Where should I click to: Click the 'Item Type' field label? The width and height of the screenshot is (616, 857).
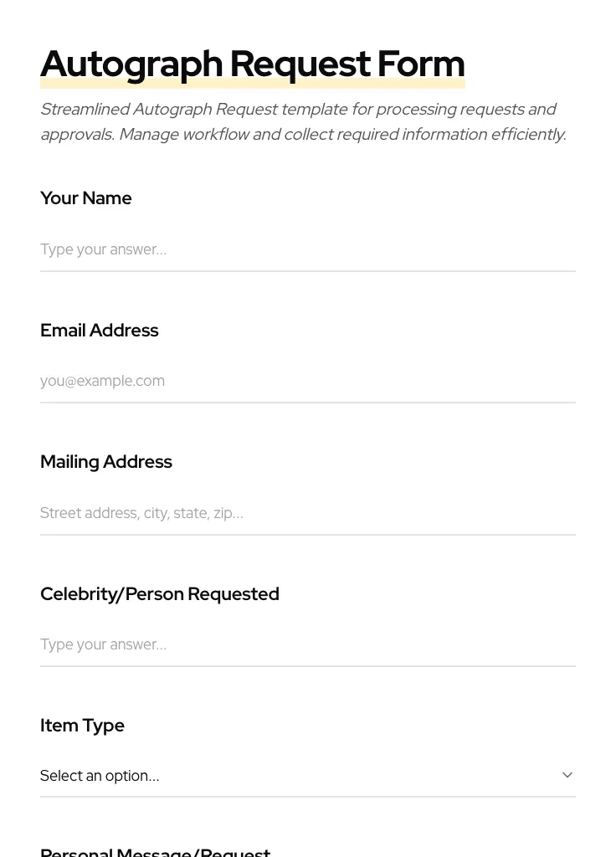point(82,726)
